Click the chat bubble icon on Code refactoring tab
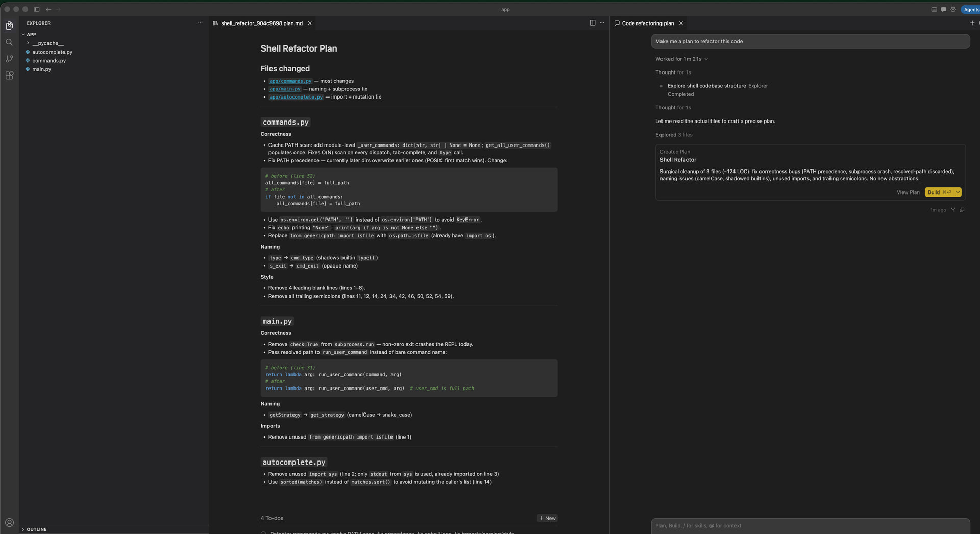 [x=617, y=23]
